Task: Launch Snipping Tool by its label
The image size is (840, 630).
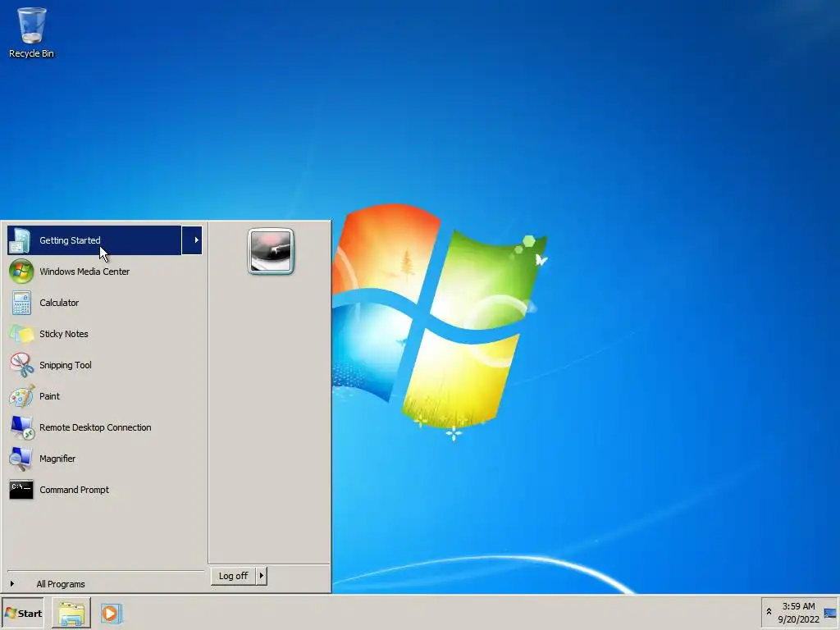Action: point(66,365)
